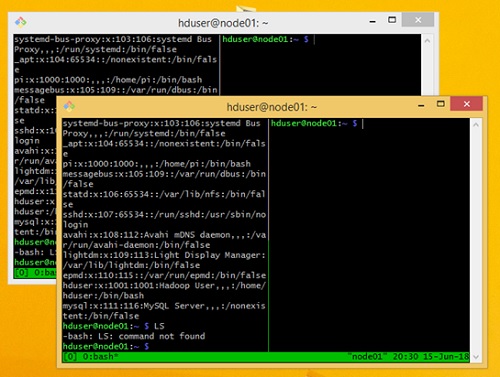Click 'systemd-bus-proxy' line in back window
Screen dimensions: 500x377
pos(113,39)
